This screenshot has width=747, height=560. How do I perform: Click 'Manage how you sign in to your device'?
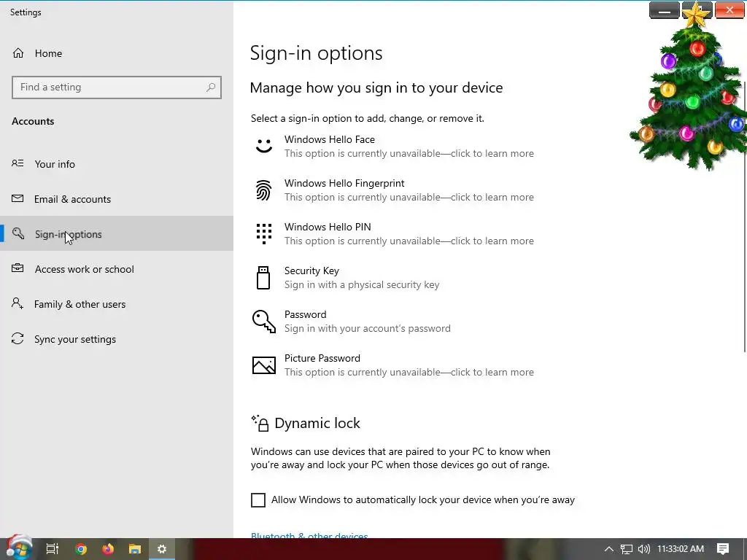376,87
